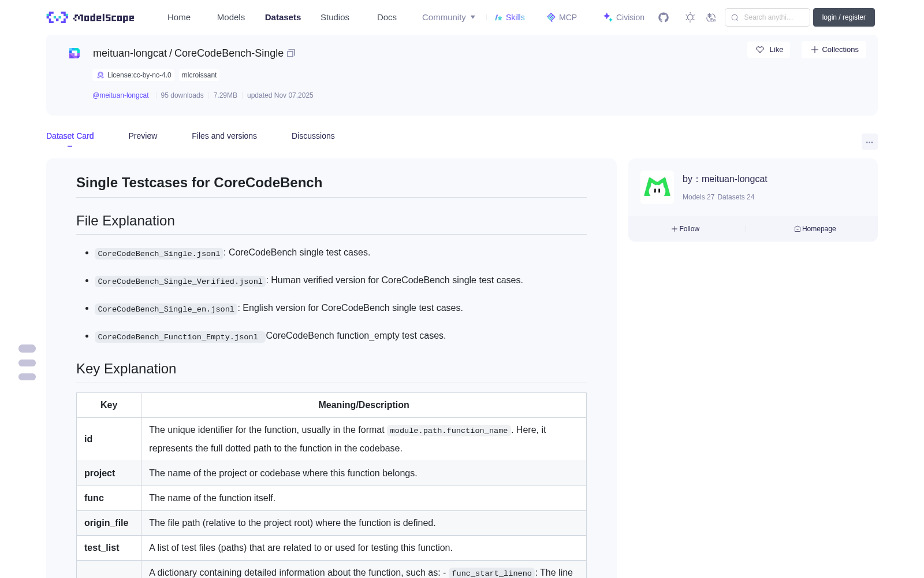Click the floating table-of-contents bars

coord(27,363)
